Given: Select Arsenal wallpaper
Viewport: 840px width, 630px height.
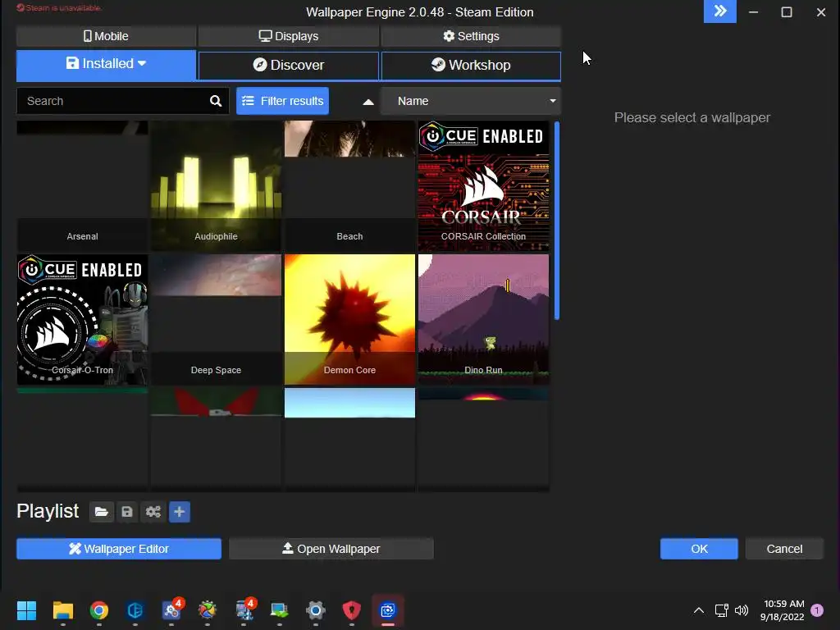Looking at the screenshot, I should coord(83,186).
